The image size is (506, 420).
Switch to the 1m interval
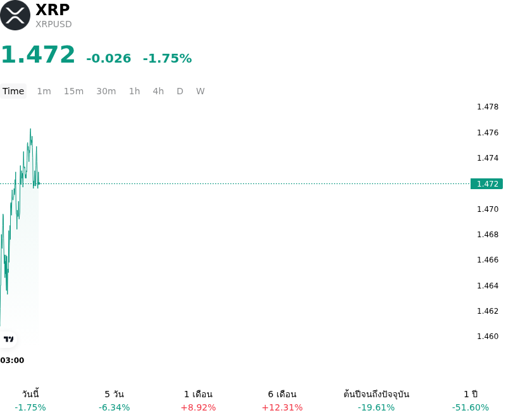pyautogui.click(x=44, y=91)
